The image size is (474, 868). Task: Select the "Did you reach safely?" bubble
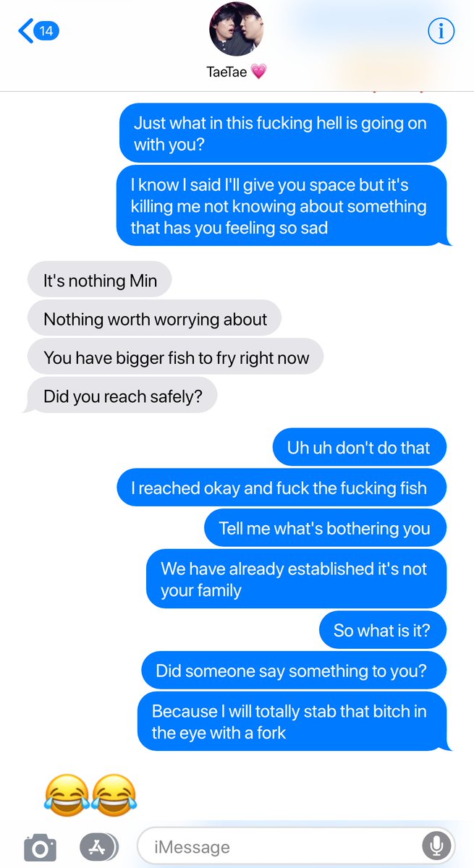click(120, 396)
